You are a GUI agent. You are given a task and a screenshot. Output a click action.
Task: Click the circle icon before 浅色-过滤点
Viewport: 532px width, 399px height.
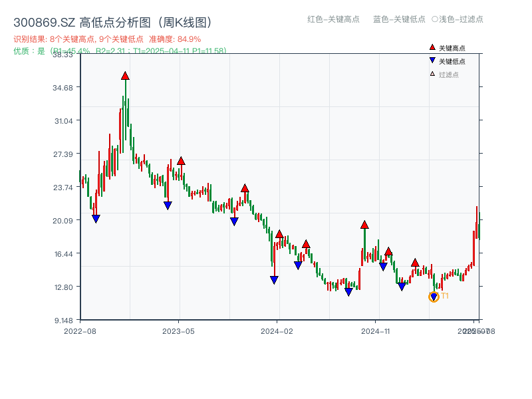point(435,19)
